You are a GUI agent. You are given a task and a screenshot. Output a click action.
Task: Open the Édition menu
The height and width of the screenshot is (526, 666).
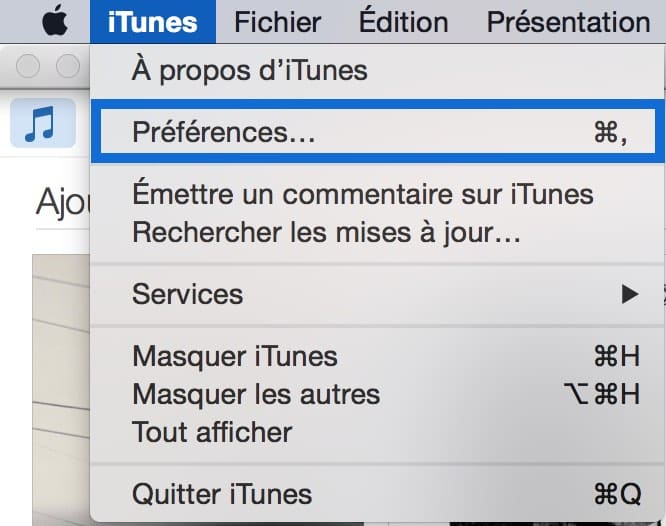tap(404, 22)
